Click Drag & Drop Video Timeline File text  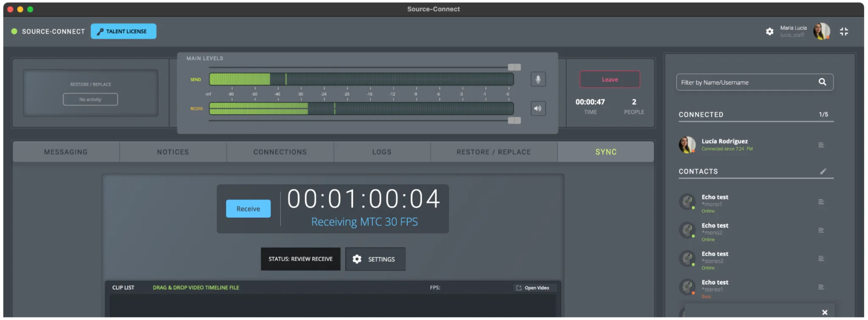point(196,288)
